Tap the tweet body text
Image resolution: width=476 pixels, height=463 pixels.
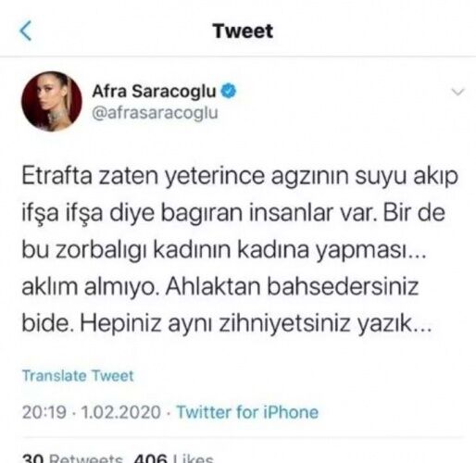click(240, 250)
